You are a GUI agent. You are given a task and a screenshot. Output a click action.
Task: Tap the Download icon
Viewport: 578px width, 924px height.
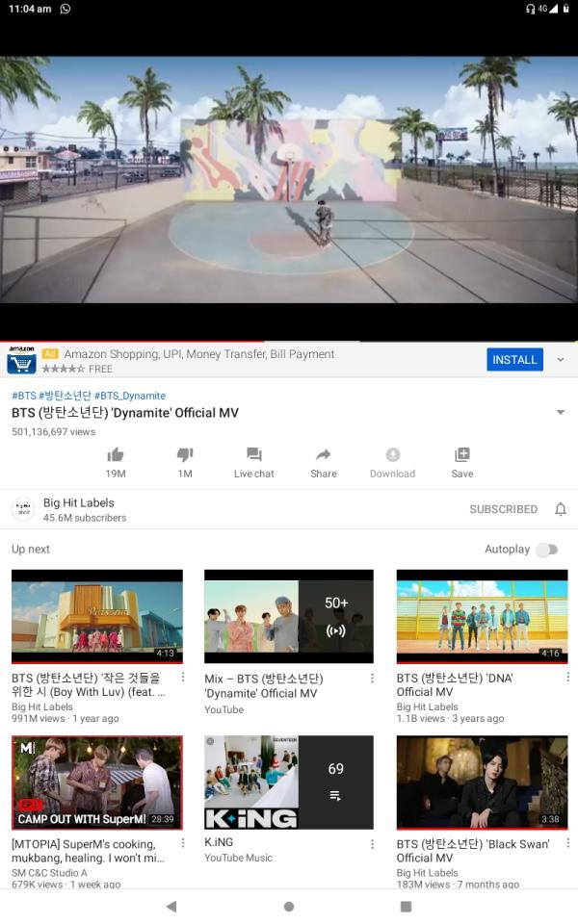point(393,454)
